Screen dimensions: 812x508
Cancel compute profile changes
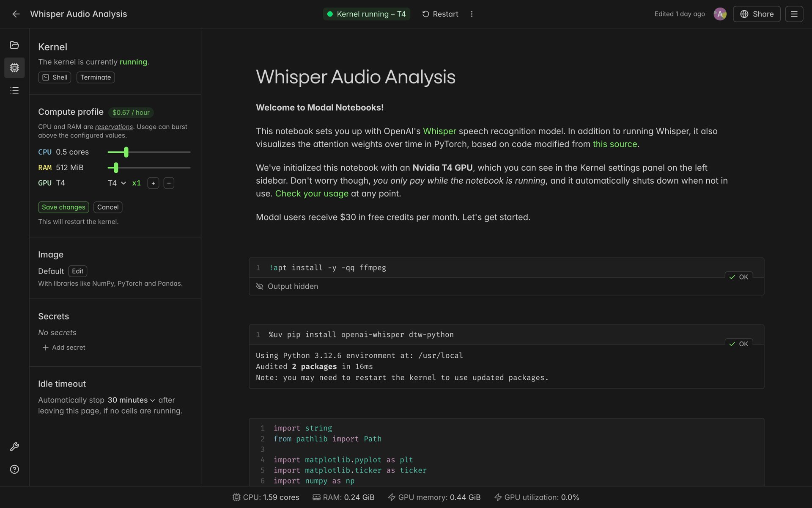[x=108, y=207]
